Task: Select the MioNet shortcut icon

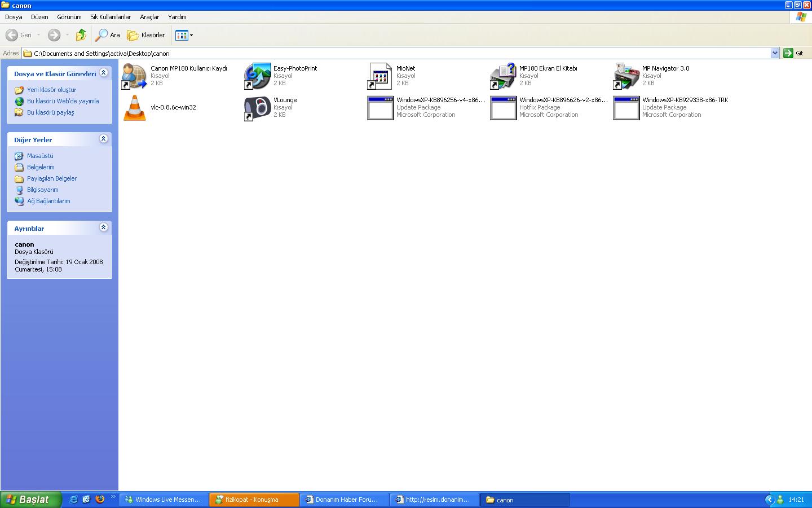Action: click(381, 76)
